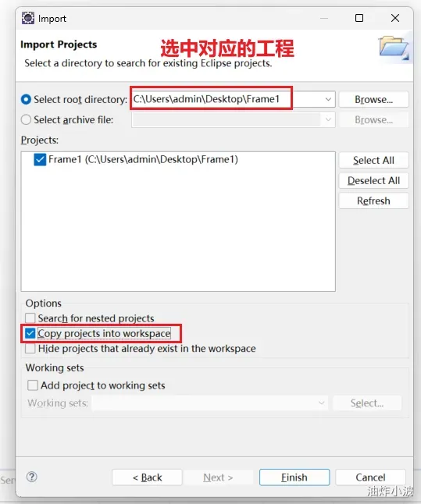
Task: Check Hide projects that already exist
Action: click(x=30, y=349)
